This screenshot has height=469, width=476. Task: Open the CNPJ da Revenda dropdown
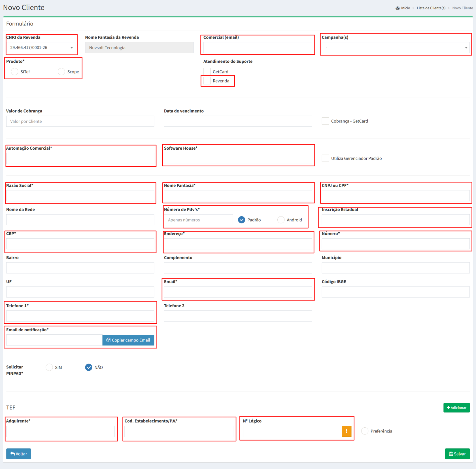[41, 48]
